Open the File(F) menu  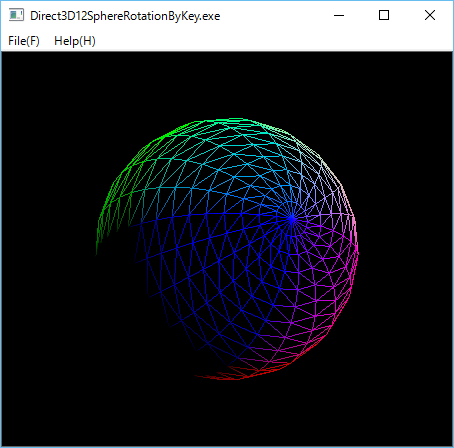(x=24, y=41)
